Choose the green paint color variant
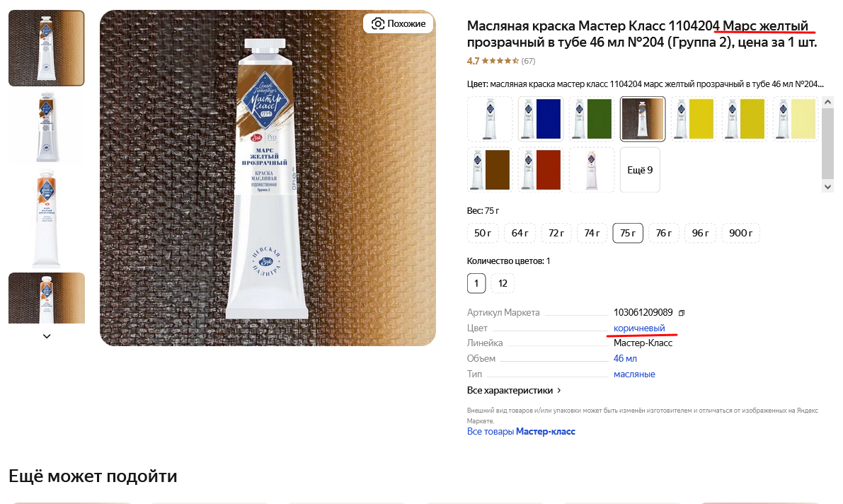This screenshot has width=843, height=504. click(592, 119)
